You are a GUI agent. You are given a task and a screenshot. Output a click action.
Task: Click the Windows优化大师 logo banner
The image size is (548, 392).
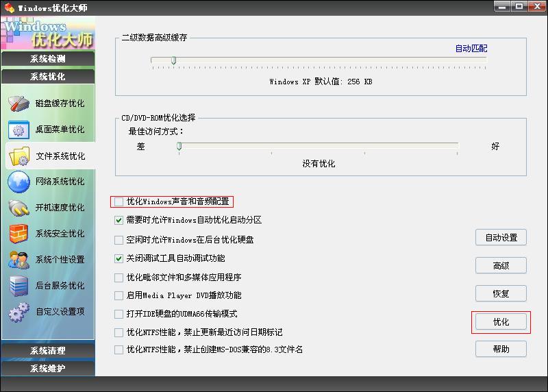click(x=48, y=34)
